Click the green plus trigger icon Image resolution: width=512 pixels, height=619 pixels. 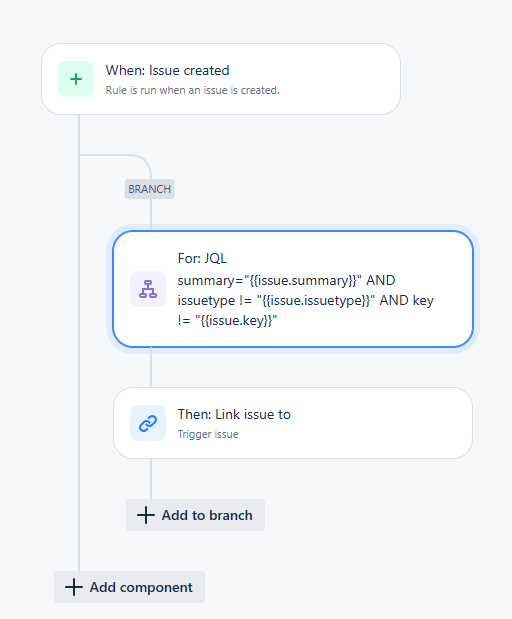(76, 79)
